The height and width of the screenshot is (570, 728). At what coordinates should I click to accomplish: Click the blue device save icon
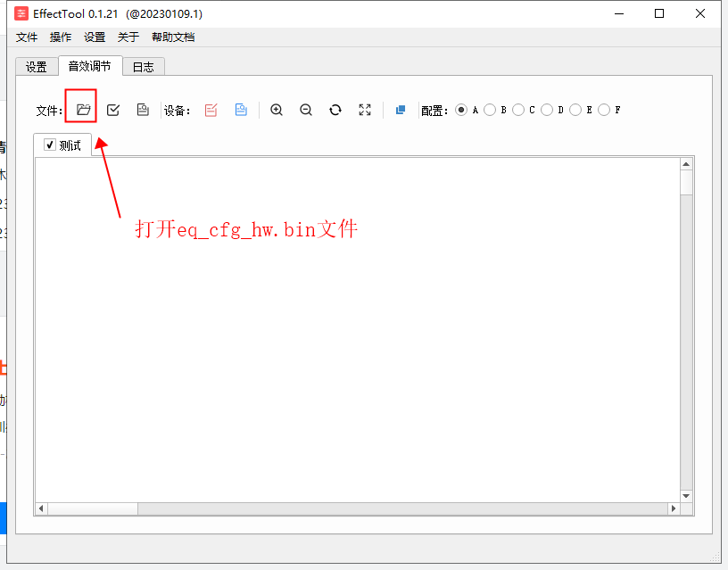pyautogui.click(x=241, y=110)
